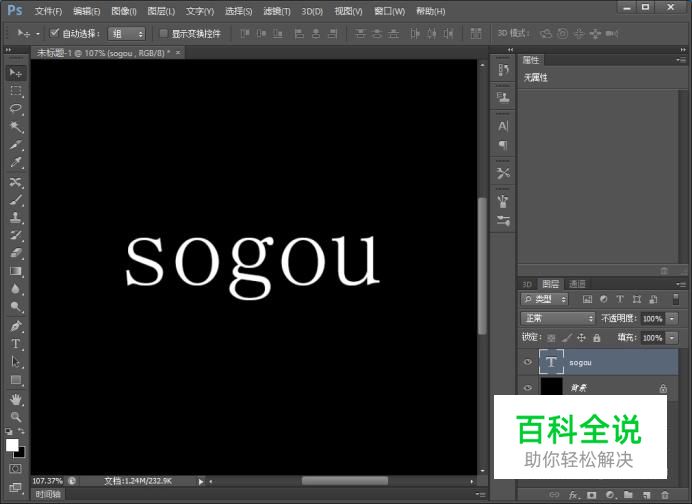Select the Rectangular Marquee tool

coord(15,91)
